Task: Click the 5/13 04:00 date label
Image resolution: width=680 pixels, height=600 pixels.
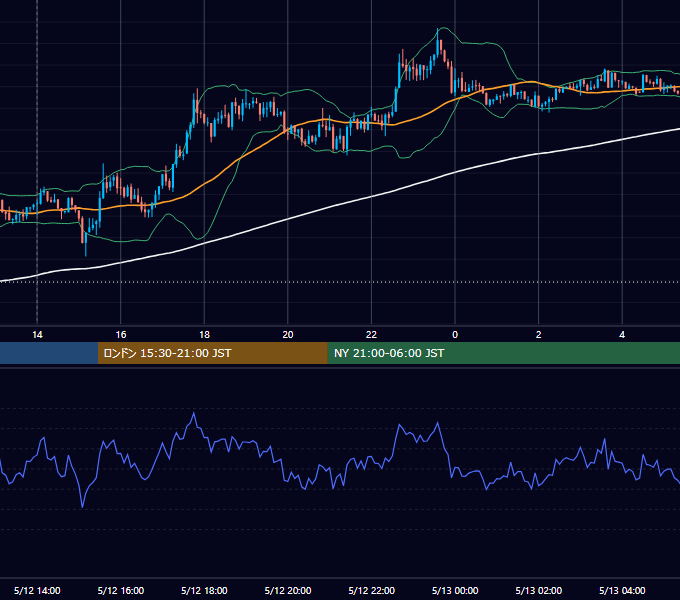Action: pyautogui.click(x=622, y=590)
